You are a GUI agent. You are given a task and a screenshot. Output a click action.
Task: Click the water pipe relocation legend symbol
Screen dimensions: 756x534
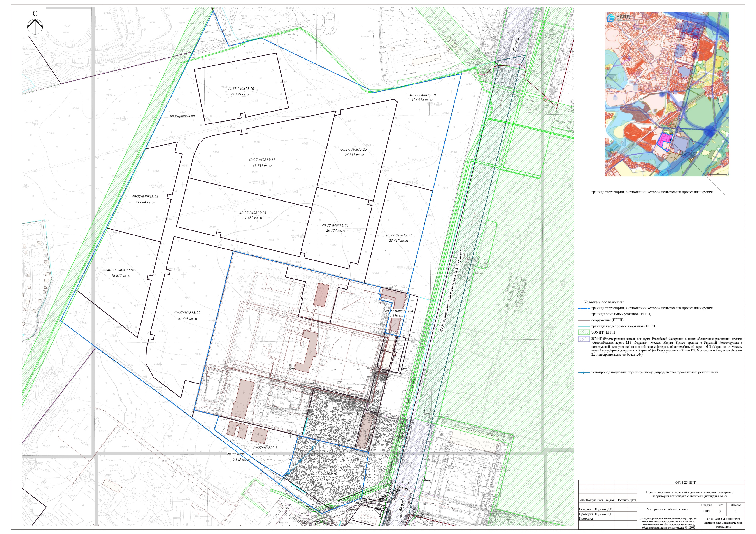click(584, 372)
